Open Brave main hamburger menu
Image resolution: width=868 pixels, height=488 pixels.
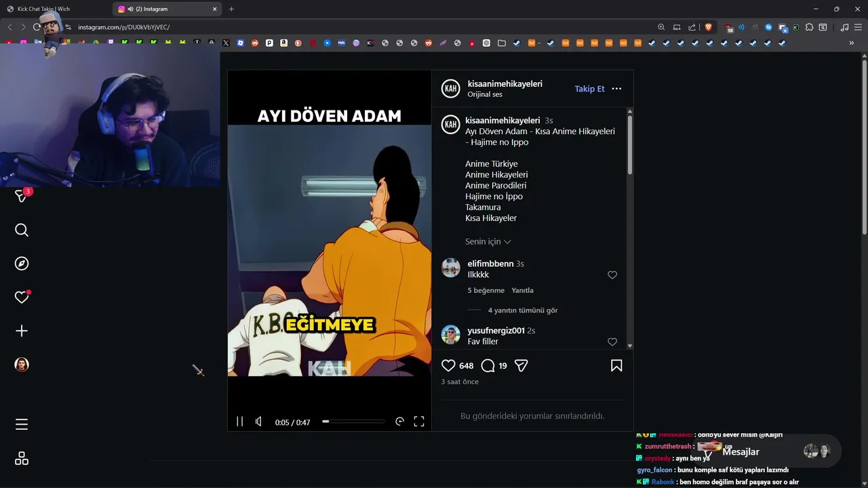click(x=858, y=27)
